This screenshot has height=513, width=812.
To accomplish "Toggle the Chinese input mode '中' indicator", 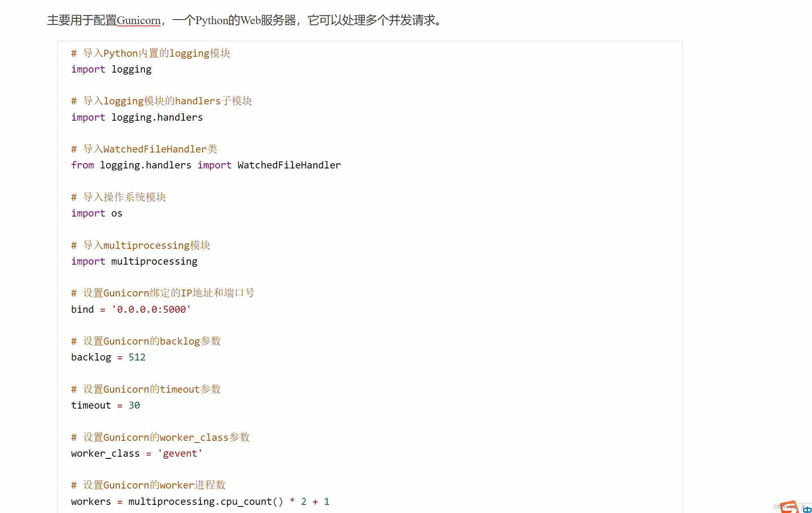I will pos(807,509).
